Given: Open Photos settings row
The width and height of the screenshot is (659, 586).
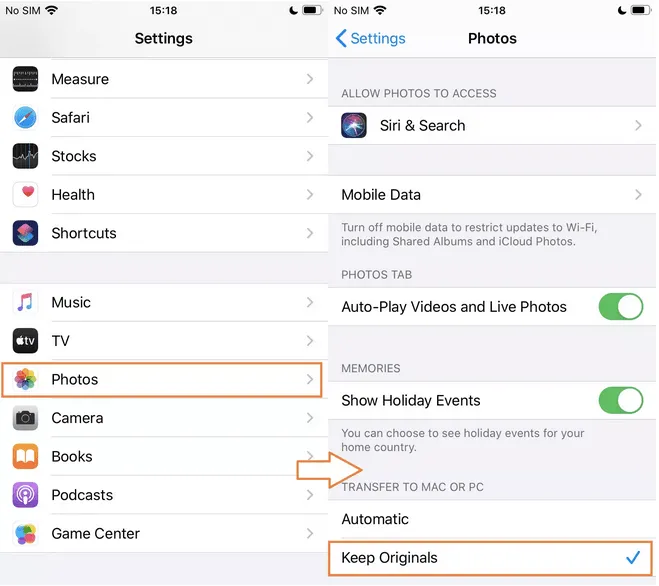Looking at the screenshot, I should pyautogui.click(x=162, y=380).
